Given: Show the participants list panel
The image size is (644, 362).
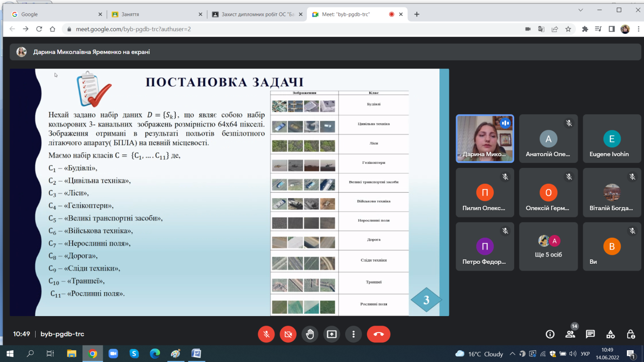Looking at the screenshot, I should [570, 334].
